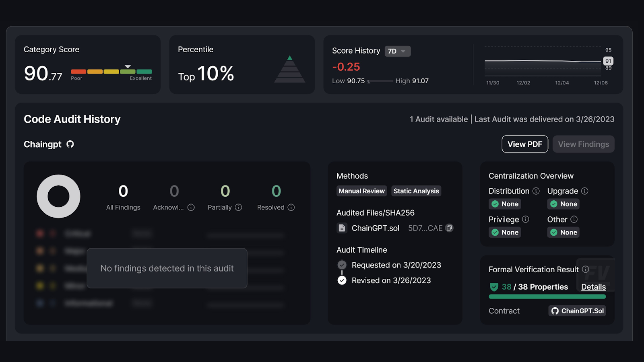Select the Manual Review method tag

pos(361,191)
